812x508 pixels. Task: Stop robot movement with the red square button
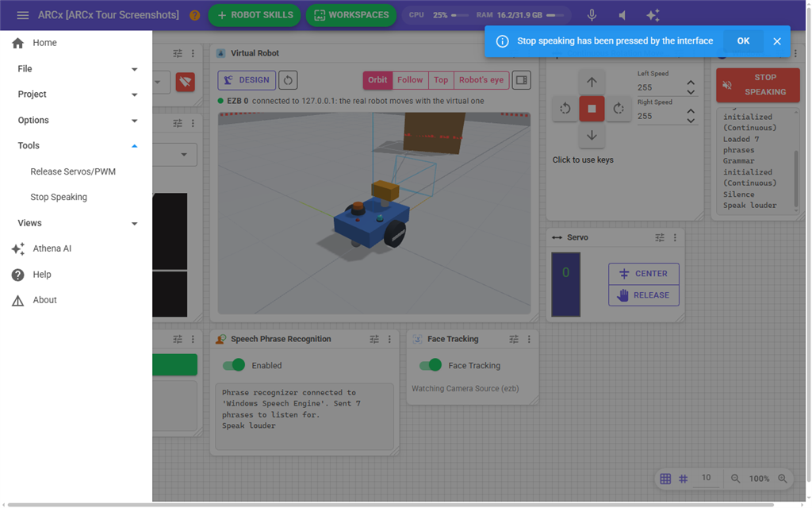tap(592, 109)
